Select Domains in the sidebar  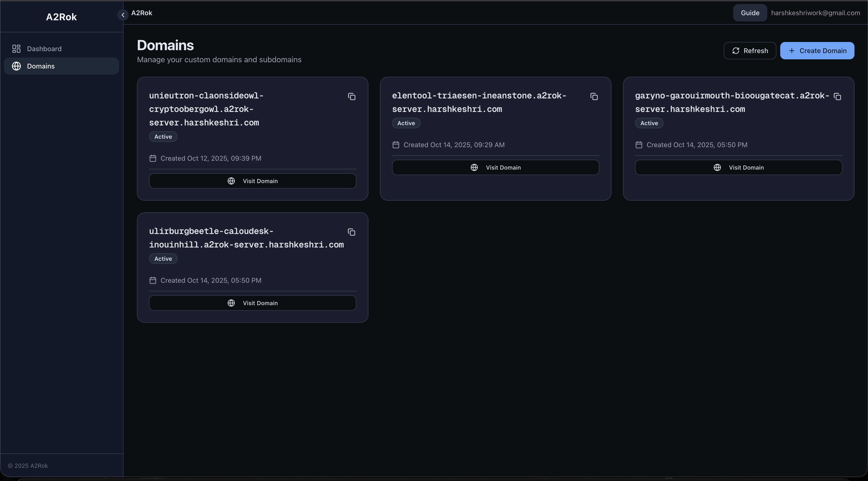[x=41, y=66]
